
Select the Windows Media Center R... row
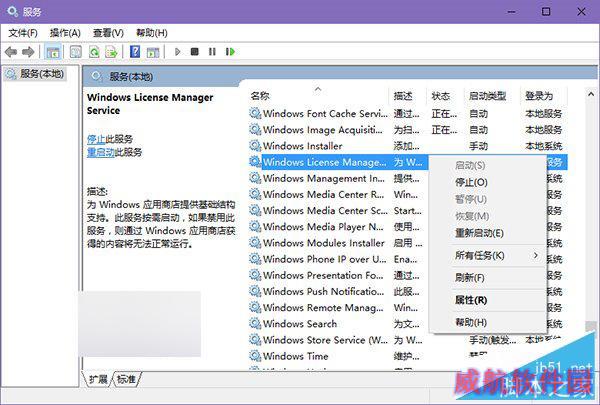click(338, 194)
